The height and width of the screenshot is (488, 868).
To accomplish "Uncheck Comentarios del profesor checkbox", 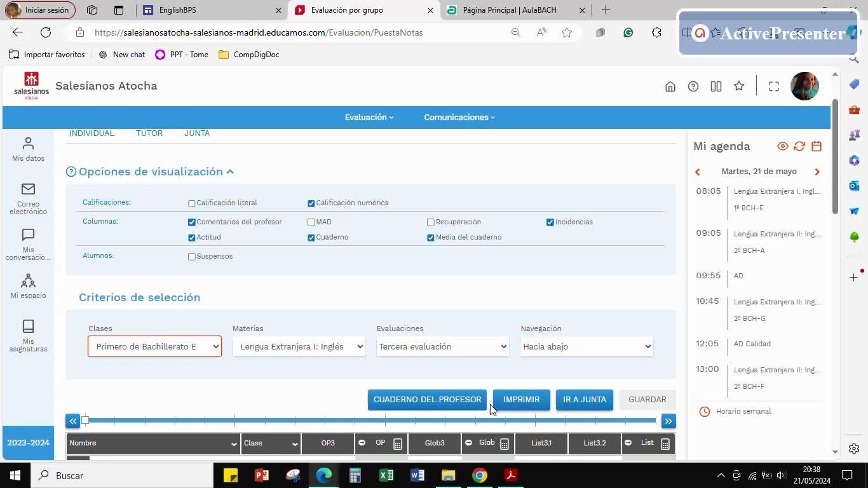I will (192, 222).
